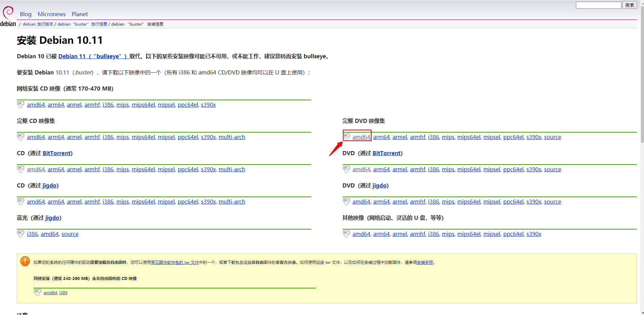The width and height of the screenshot is (644, 315).
Task: Open amd64 under 其他映像
Action: click(x=361, y=234)
